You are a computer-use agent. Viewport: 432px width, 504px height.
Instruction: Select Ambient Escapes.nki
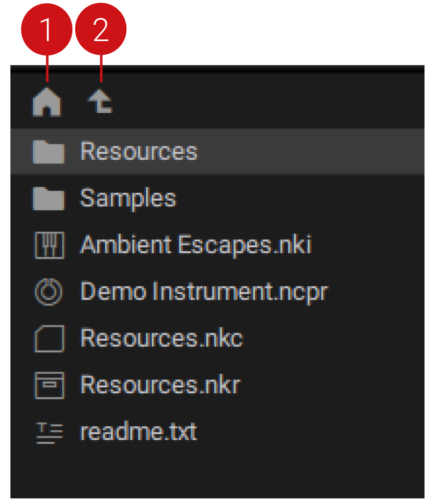[196, 245]
